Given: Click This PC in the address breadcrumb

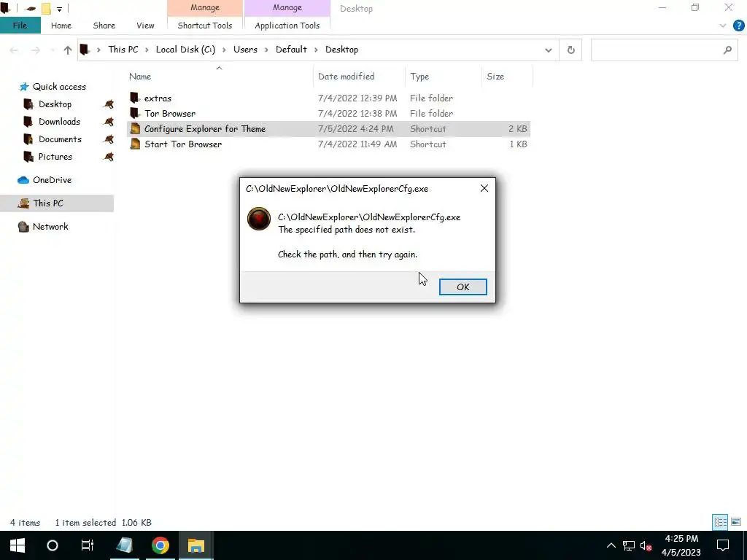Looking at the screenshot, I should coord(123,50).
